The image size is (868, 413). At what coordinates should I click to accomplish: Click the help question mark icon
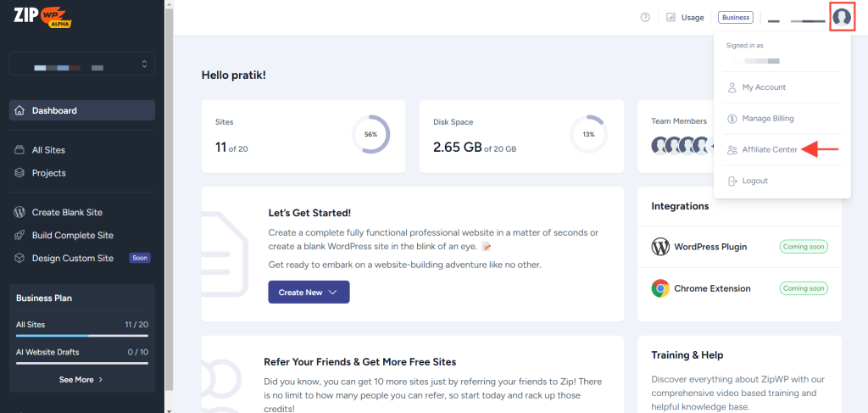coord(645,17)
